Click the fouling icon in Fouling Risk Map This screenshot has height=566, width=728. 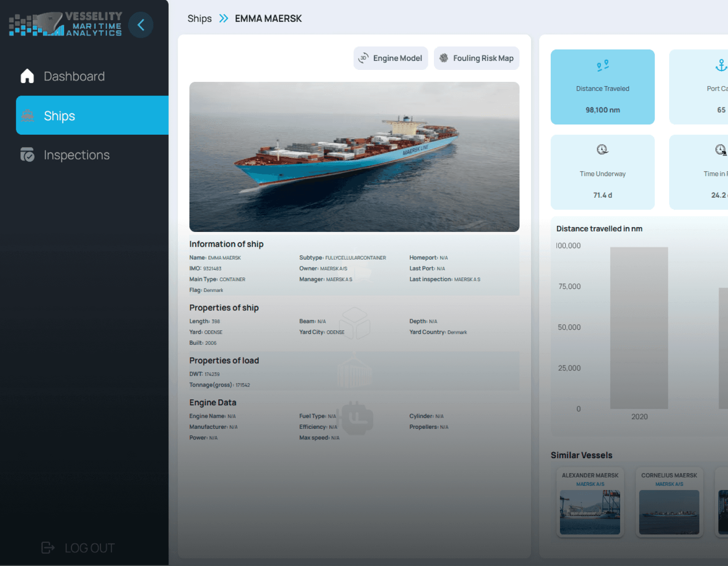tap(444, 58)
